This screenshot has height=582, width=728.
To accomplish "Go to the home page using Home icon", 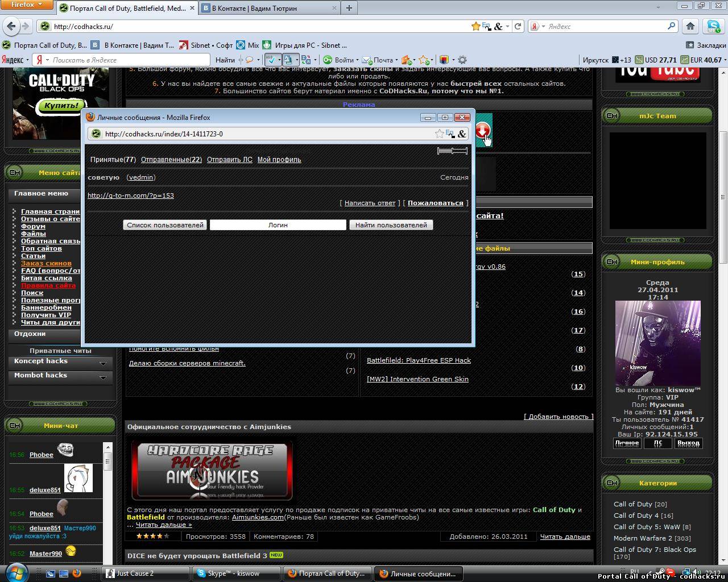I will pos(690,26).
